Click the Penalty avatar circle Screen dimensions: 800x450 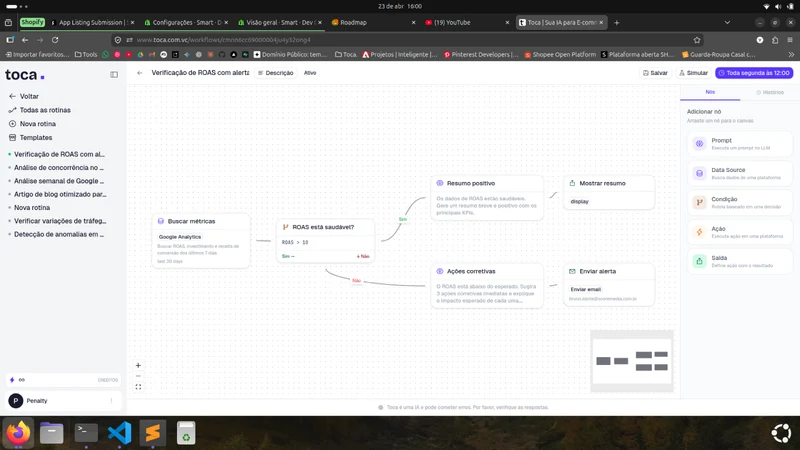click(16, 401)
